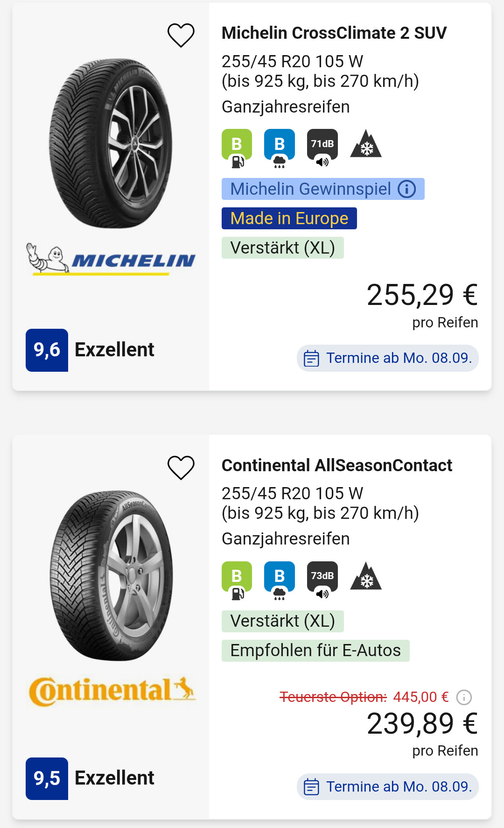
Task: Open Continental AllSeasonContact title link
Action: pos(336,465)
